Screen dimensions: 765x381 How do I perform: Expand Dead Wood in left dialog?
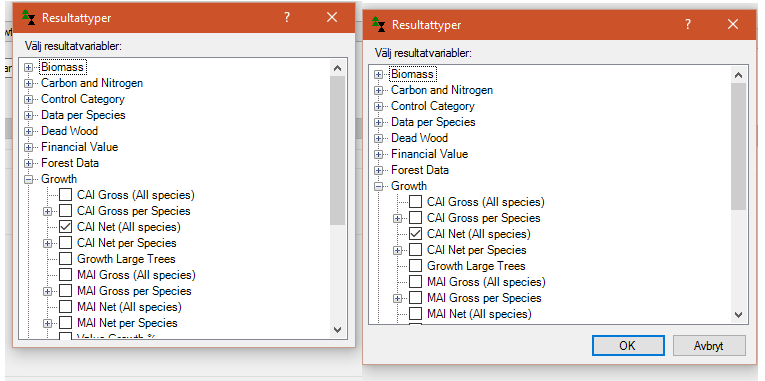click(28, 132)
